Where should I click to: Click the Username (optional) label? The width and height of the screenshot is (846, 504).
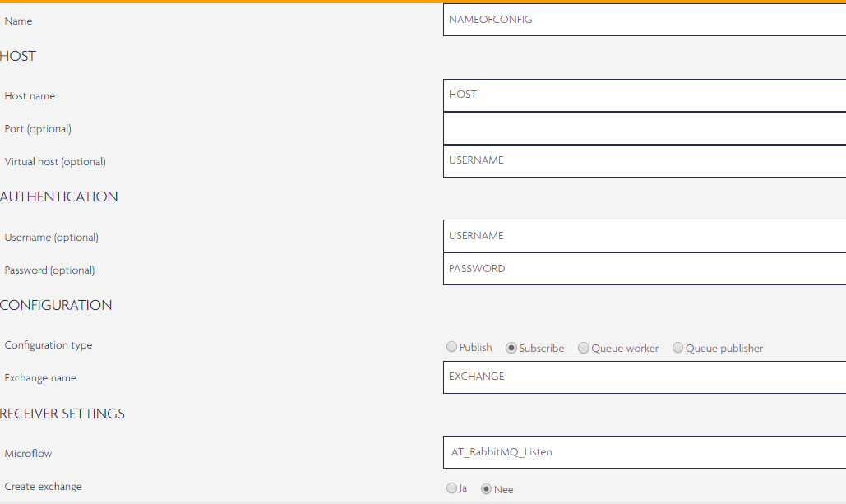51,238
